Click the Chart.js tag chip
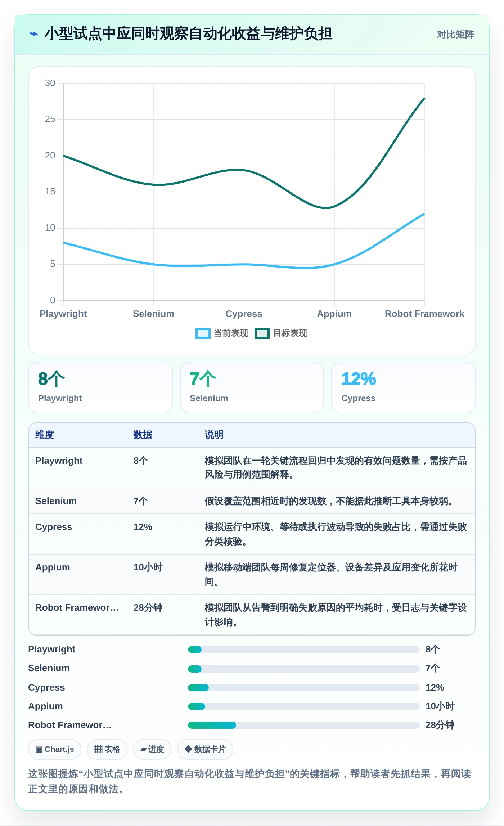Viewport: 504px width, 826px height. coord(55,749)
